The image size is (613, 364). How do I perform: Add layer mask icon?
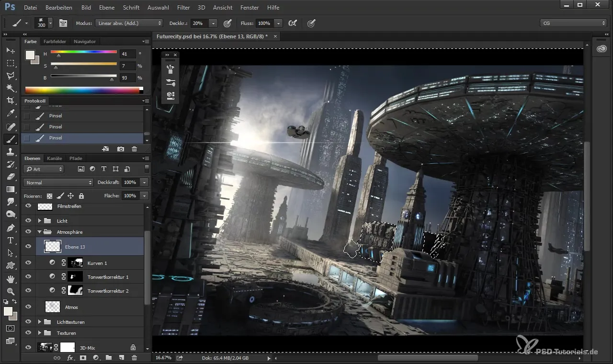point(83,358)
